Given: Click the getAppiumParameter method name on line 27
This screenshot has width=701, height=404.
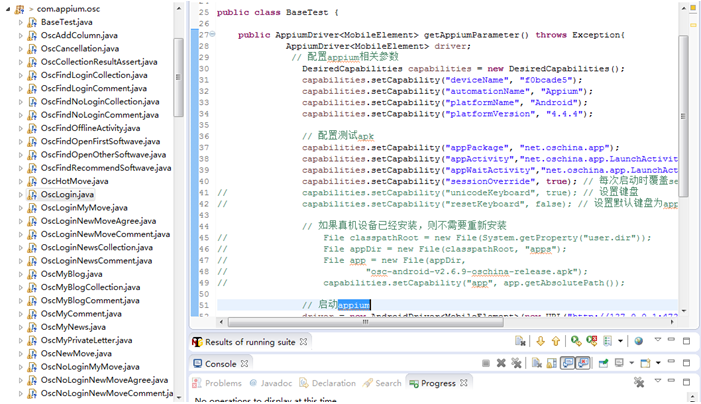Looking at the screenshot, I should [471, 35].
